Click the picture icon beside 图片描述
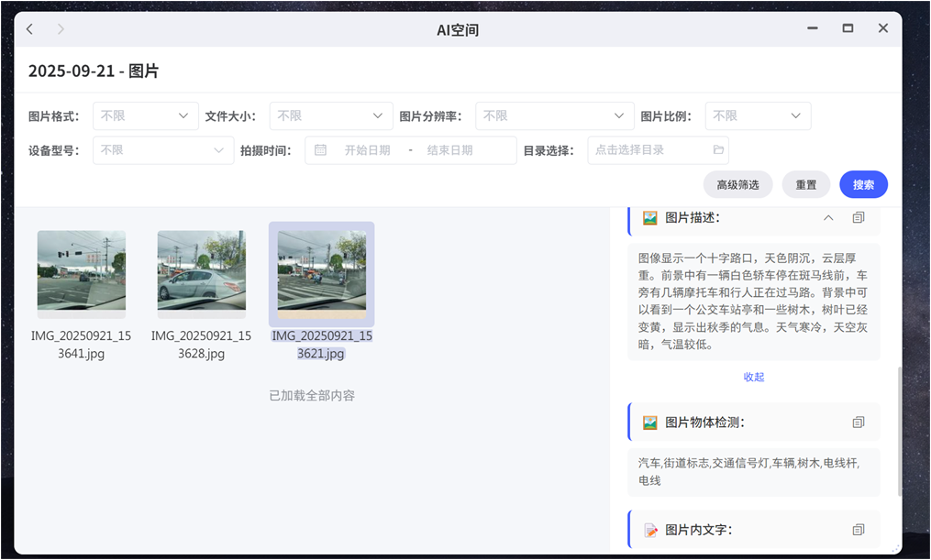The image size is (931, 560). 650,218
